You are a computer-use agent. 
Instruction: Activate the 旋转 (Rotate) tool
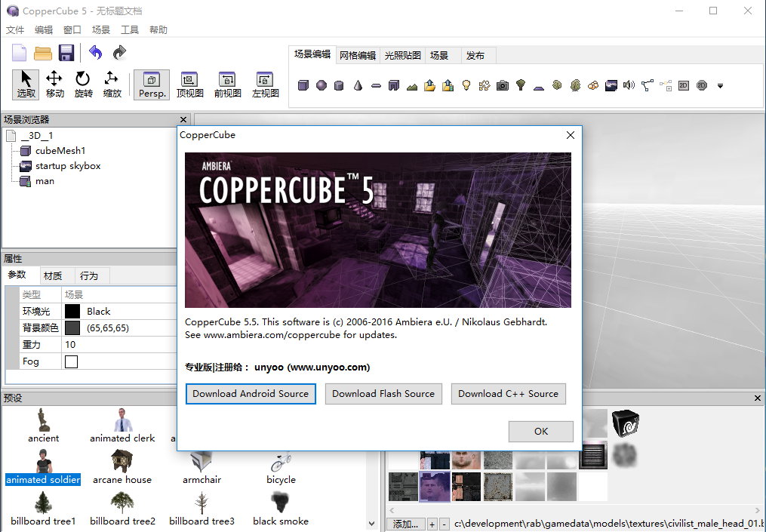(83, 84)
